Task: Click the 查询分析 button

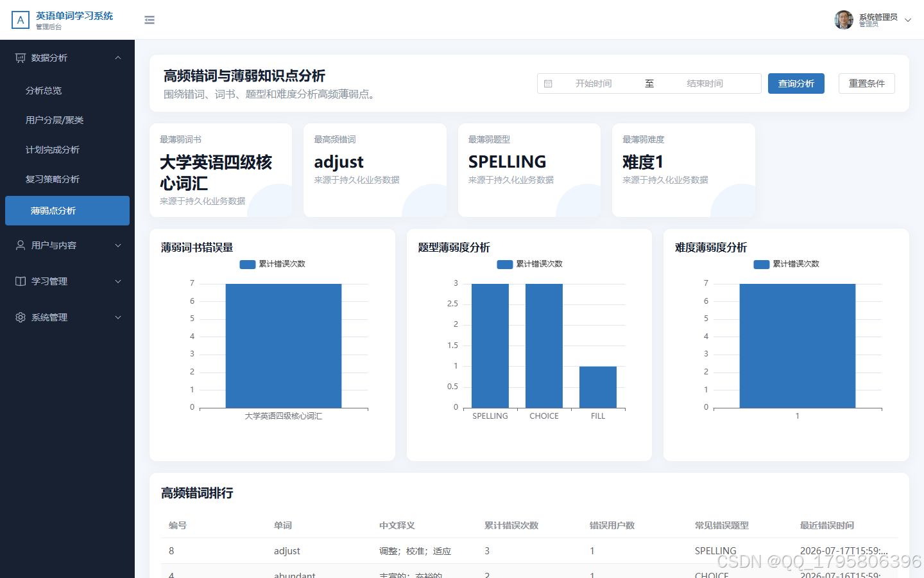Action: tap(796, 83)
